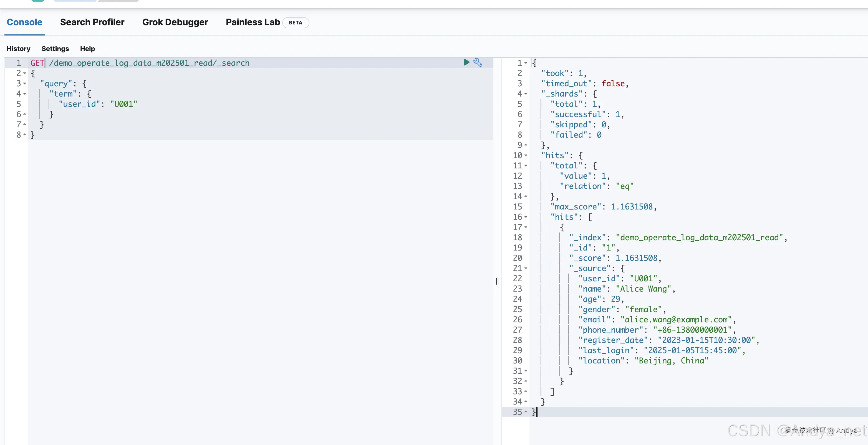
Task: Click the green send request play icon
Action: pyautogui.click(x=466, y=62)
